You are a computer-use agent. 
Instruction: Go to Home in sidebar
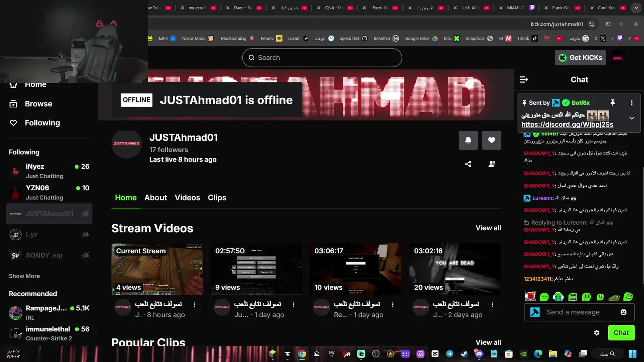click(29, 84)
